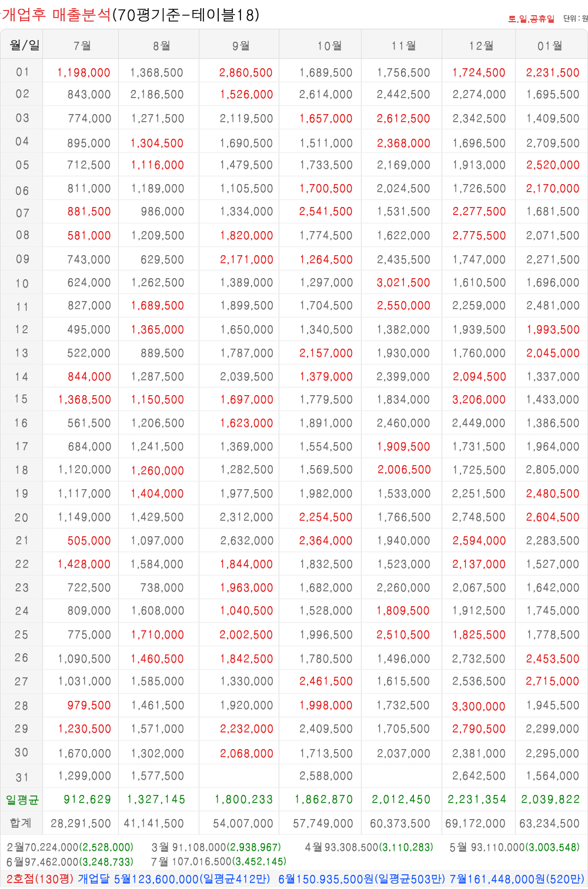Select the red value 3,206,000
The height and width of the screenshot is (889, 588).
coord(479,400)
